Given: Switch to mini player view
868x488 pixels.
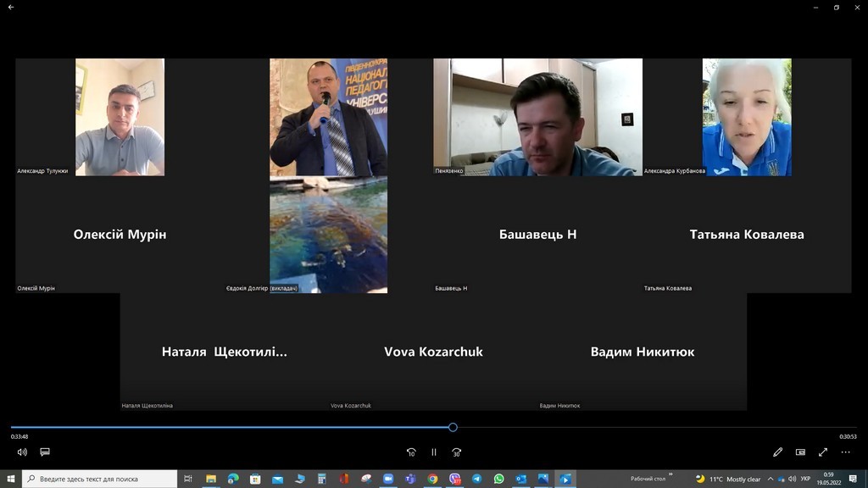Looking at the screenshot, I should (800, 452).
